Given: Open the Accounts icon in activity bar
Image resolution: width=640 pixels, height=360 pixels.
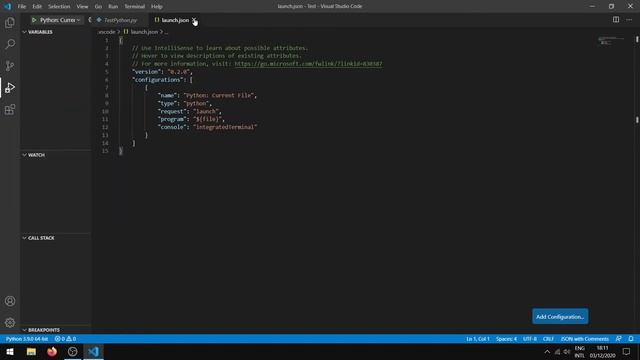Looking at the screenshot, I should tap(10, 301).
